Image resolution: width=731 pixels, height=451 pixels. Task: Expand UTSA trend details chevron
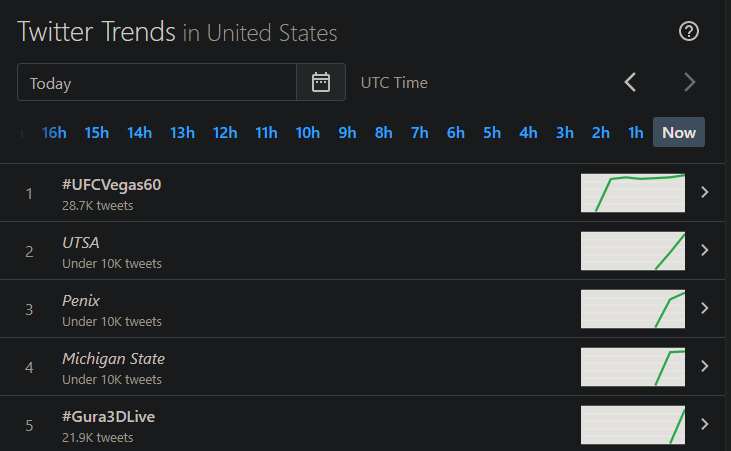point(704,250)
